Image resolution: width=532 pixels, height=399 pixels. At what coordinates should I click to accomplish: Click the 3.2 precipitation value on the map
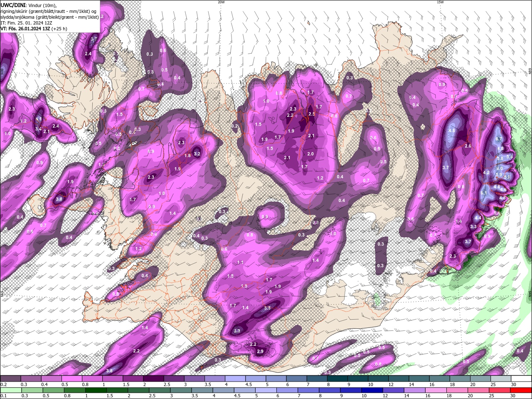[x=197, y=154]
